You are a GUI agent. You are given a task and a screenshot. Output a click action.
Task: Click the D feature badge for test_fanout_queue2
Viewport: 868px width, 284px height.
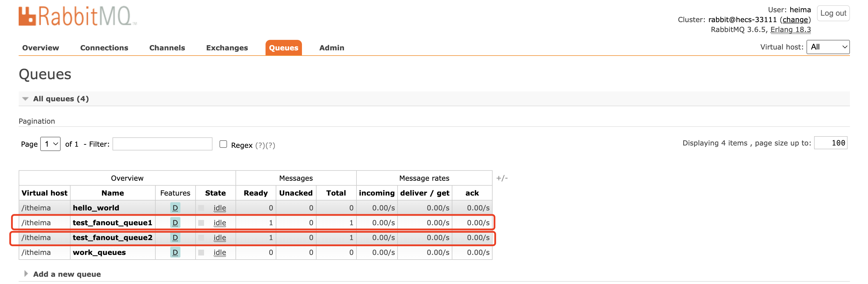175,237
